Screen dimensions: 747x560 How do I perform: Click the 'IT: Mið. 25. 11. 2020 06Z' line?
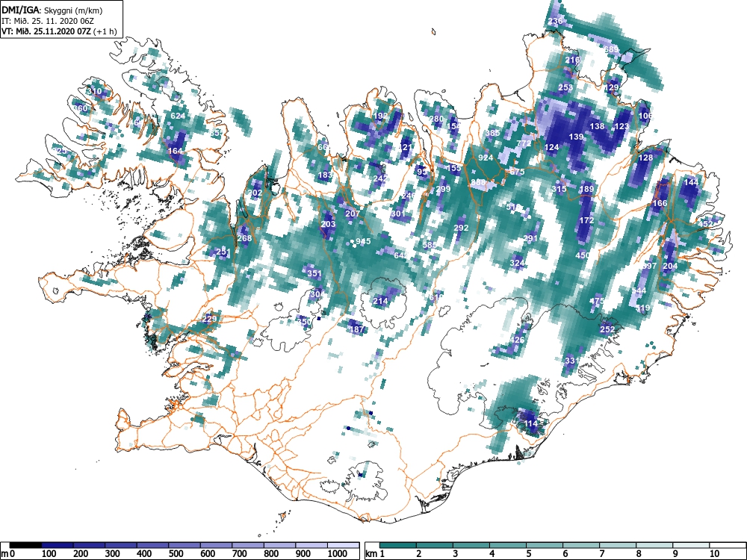point(48,21)
